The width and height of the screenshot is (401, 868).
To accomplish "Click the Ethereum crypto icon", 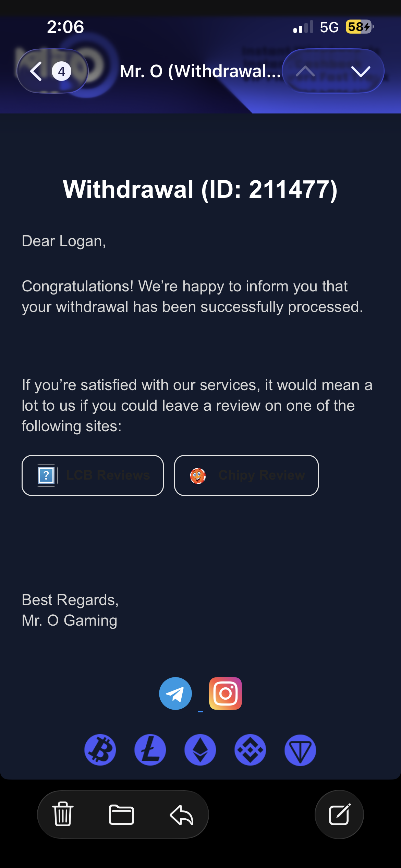I will pos(200,750).
